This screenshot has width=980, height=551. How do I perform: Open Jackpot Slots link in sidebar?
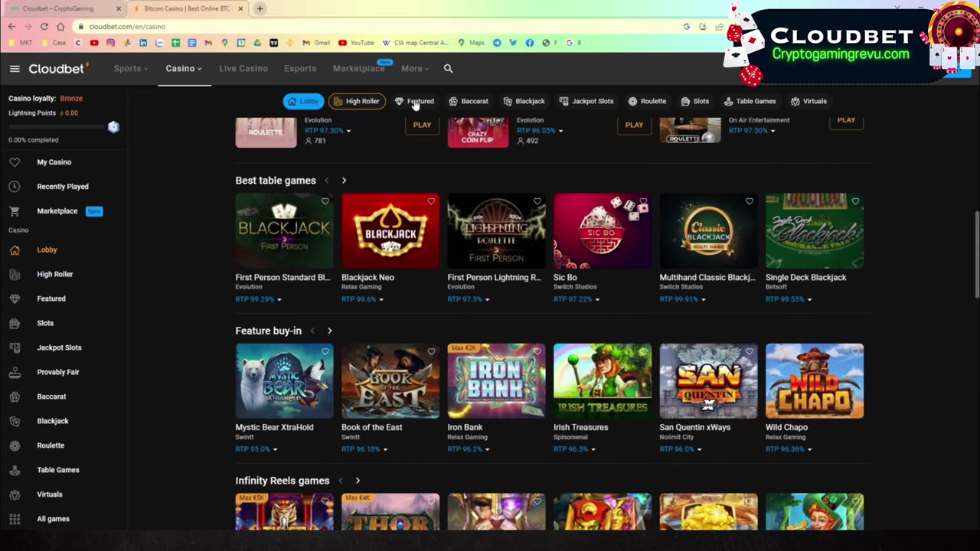tap(59, 347)
